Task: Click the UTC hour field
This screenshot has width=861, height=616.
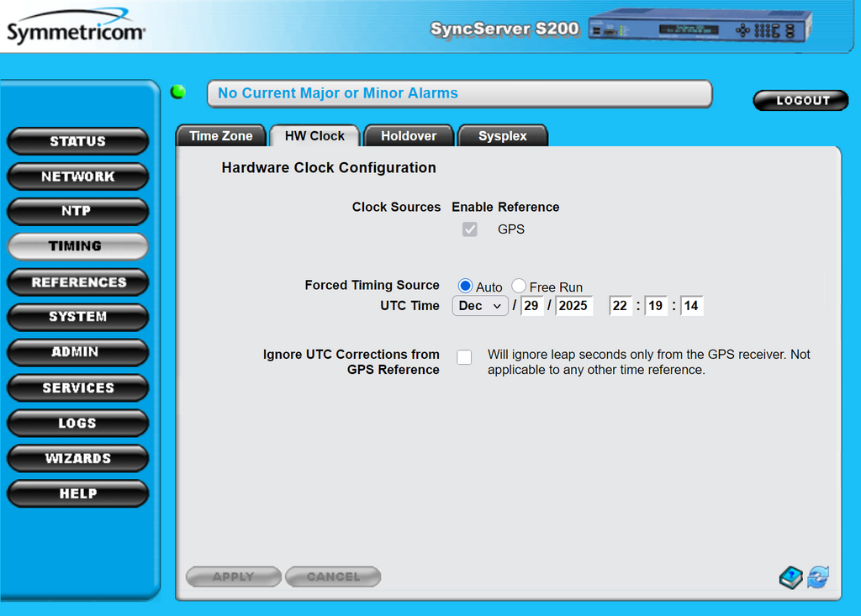Action: pyautogui.click(x=621, y=306)
